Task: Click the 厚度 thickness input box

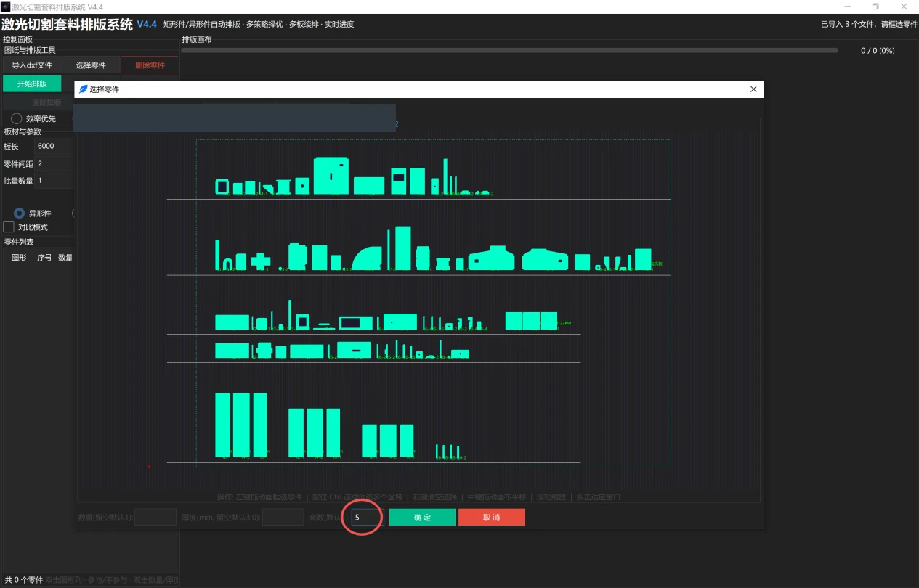Action: [283, 517]
